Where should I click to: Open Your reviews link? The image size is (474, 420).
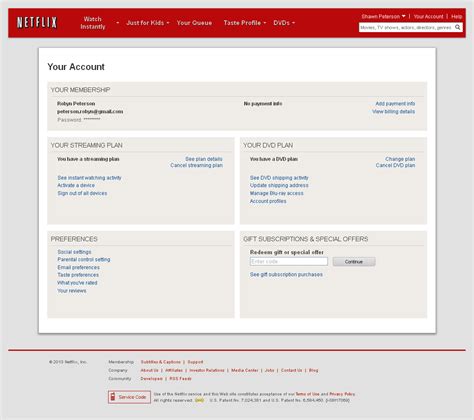tap(72, 291)
